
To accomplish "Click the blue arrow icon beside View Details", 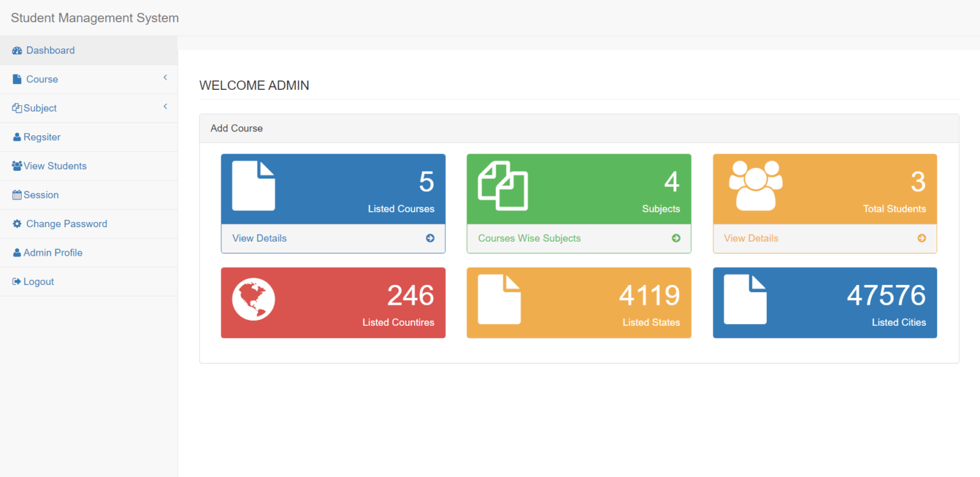I will coord(430,238).
